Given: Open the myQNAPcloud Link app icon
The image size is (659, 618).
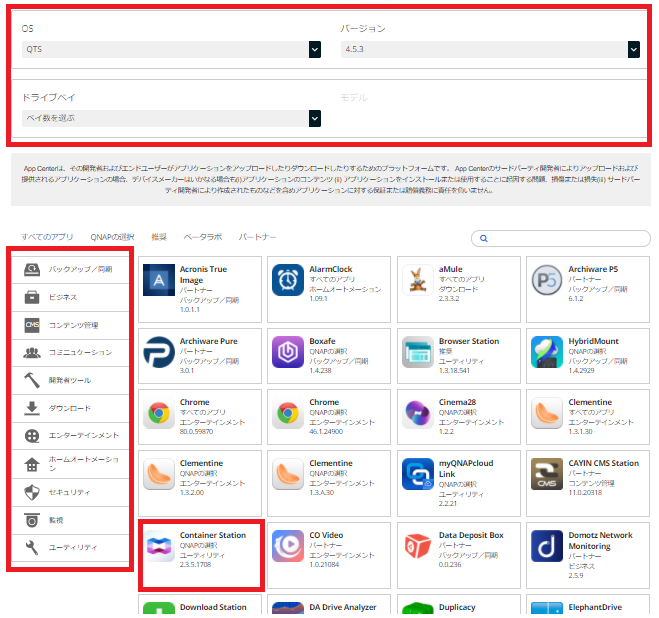Looking at the screenshot, I should coord(418,474).
